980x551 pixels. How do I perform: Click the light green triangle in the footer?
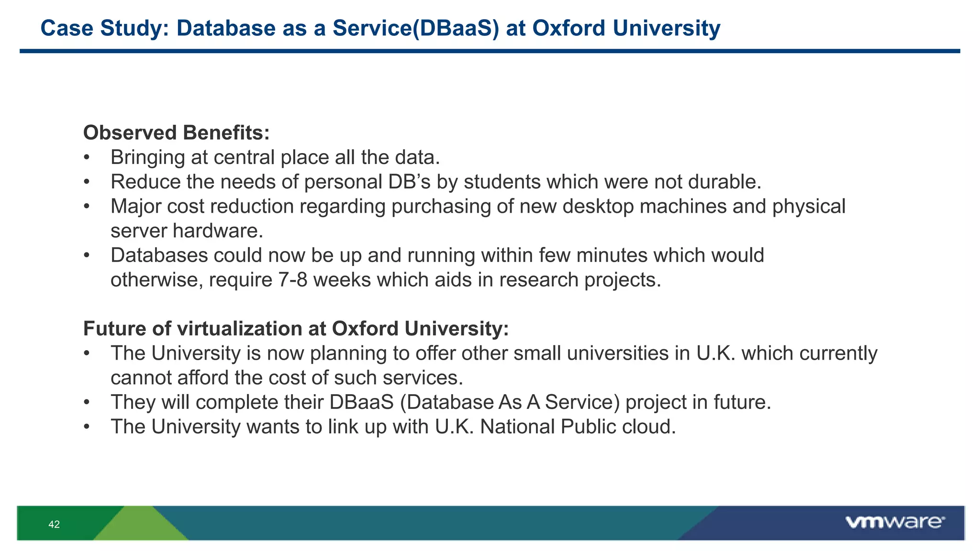pos(144,526)
